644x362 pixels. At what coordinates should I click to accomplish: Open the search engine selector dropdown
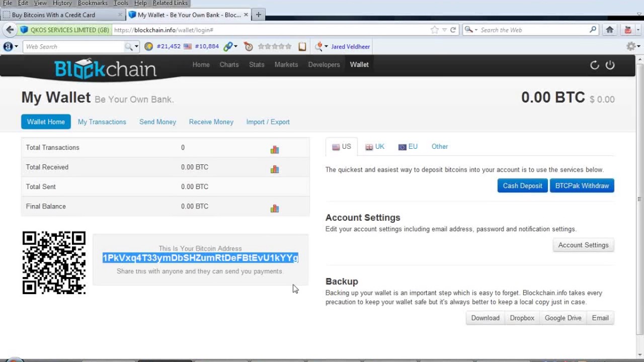(470, 30)
